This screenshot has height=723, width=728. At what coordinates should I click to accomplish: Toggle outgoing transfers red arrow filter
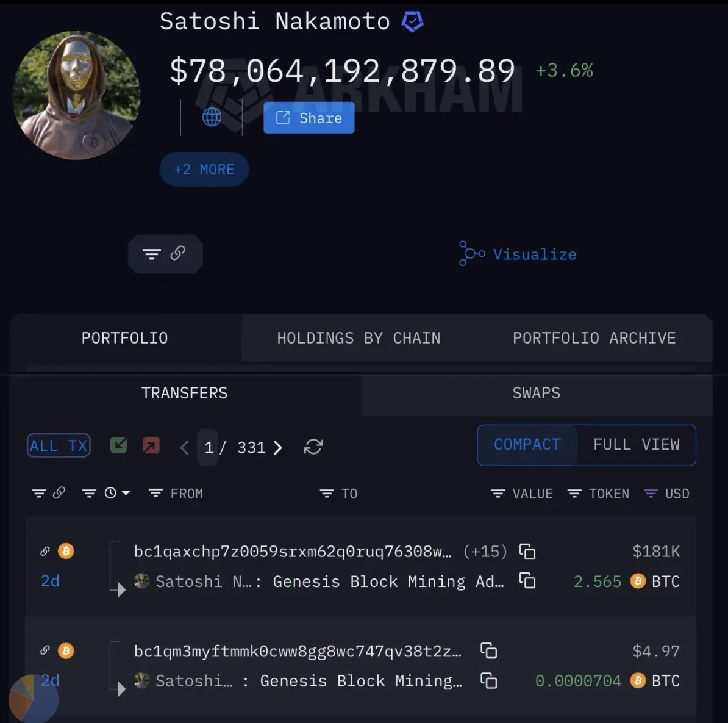point(151,445)
